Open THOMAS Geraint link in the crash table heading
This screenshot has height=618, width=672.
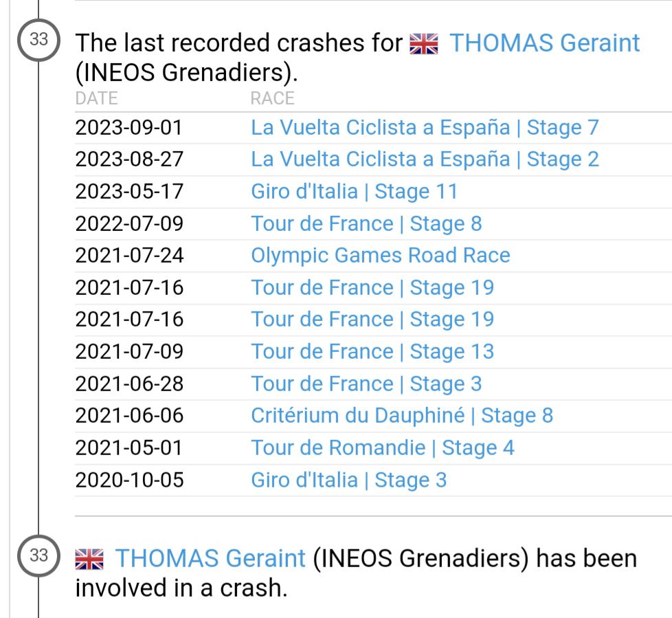tap(545, 43)
